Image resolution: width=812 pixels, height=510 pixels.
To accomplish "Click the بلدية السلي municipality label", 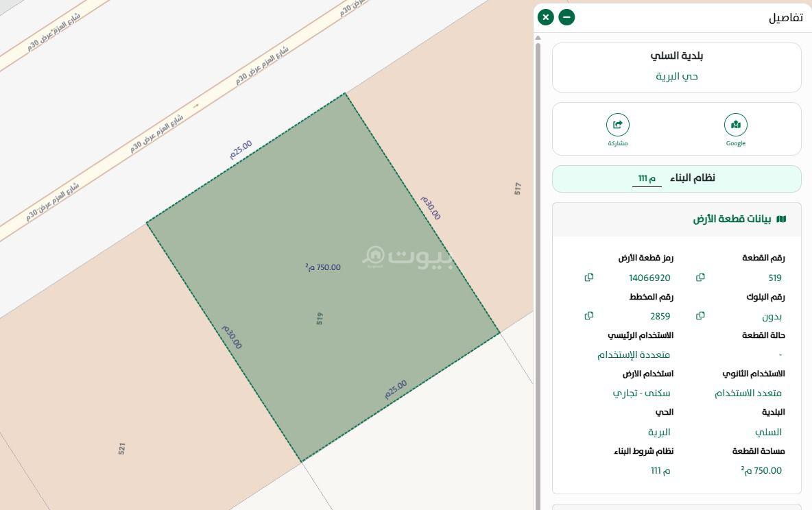I will click(676, 56).
